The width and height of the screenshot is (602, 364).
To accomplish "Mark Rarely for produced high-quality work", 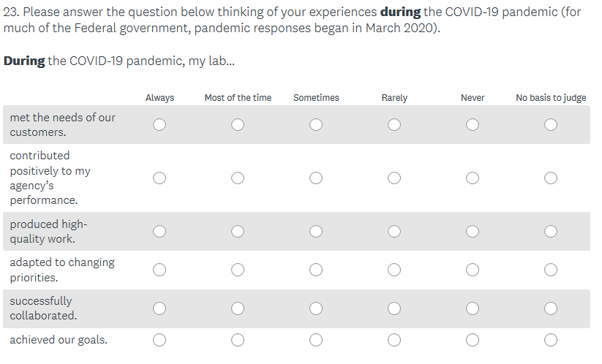I will click(394, 232).
